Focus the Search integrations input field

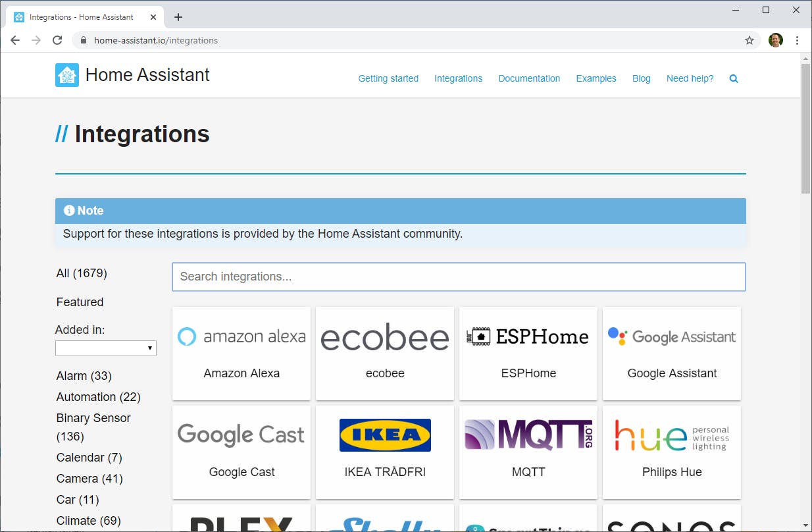(x=459, y=277)
